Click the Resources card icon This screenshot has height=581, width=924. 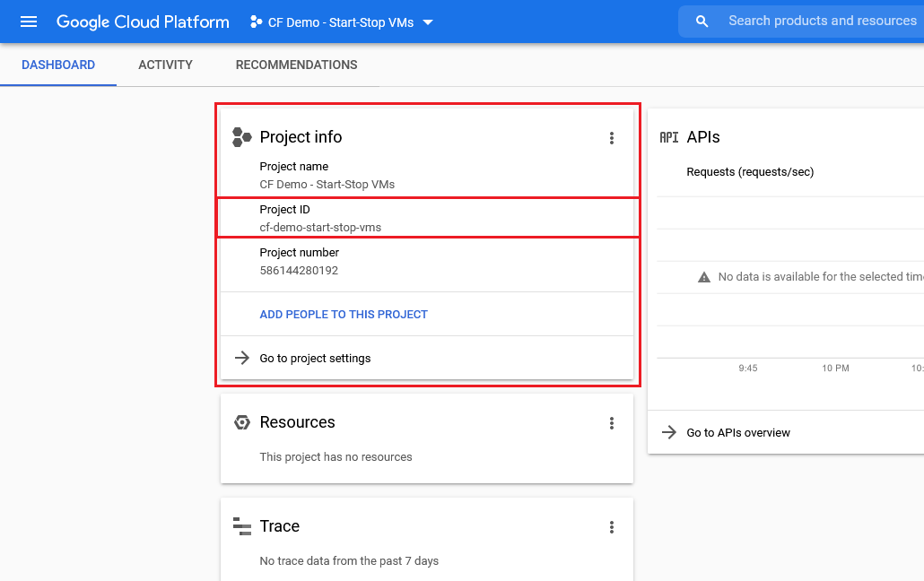(240, 421)
